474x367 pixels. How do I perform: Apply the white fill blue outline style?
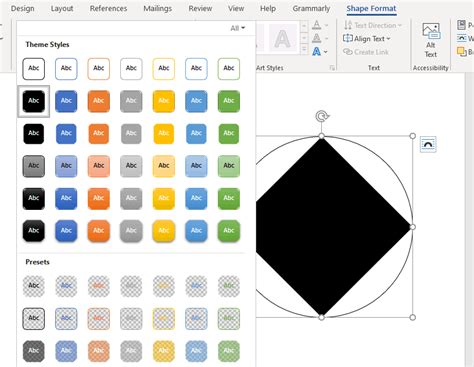click(x=66, y=69)
